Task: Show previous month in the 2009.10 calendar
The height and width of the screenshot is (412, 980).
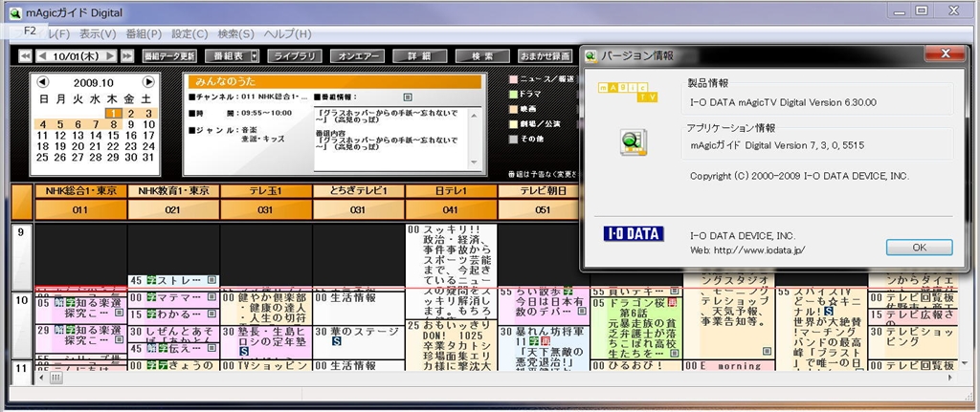Action: coord(42,82)
